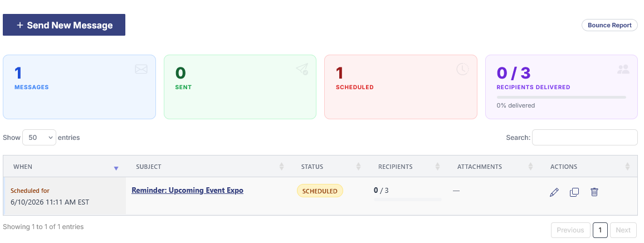Click the people icon in Recipients Delivered card
Image resolution: width=644 pixels, height=243 pixels.
point(623,70)
